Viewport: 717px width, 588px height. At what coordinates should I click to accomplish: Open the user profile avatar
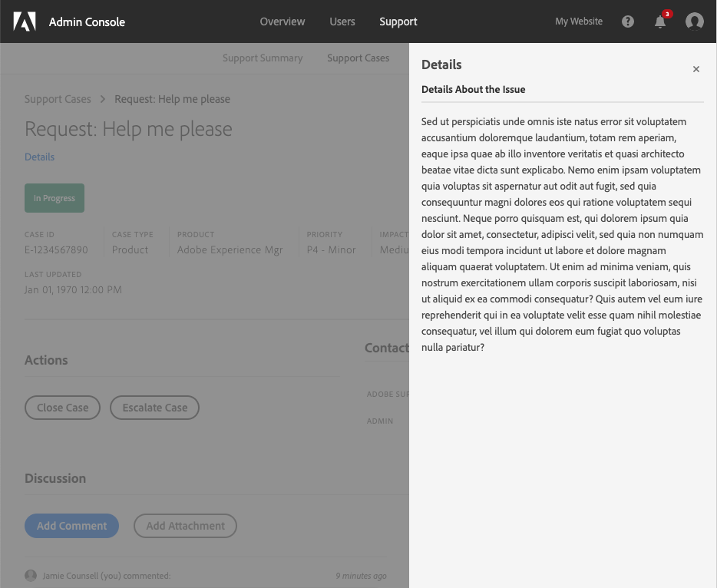coord(695,21)
